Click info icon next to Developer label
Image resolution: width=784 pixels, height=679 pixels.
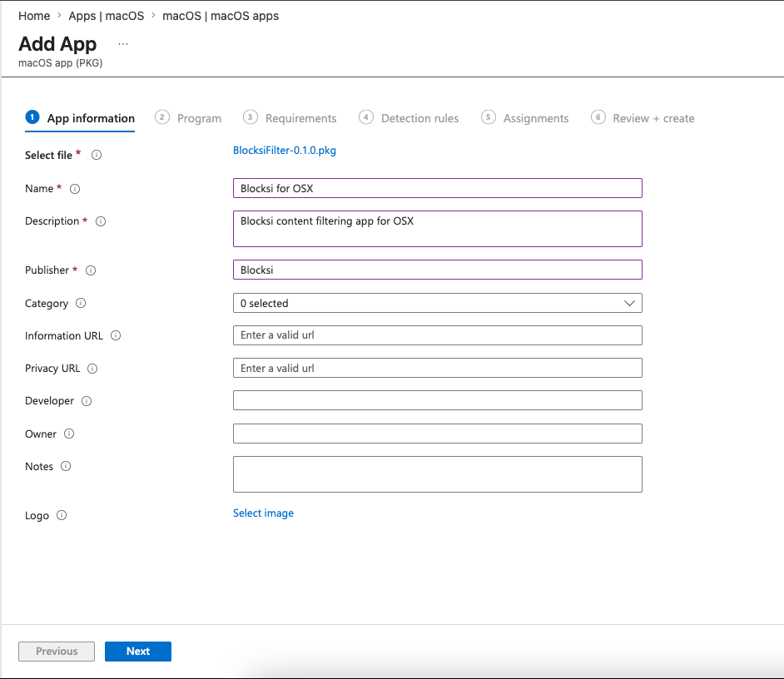(87, 401)
